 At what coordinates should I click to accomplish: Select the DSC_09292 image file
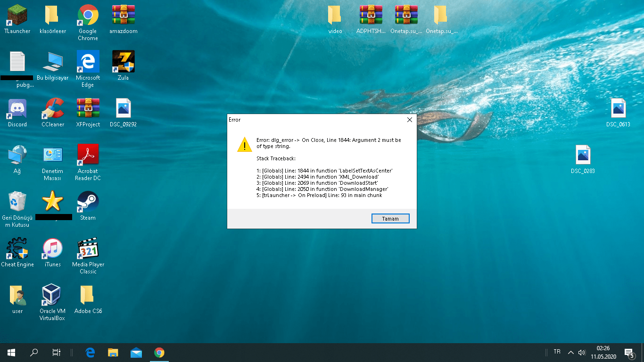click(123, 113)
